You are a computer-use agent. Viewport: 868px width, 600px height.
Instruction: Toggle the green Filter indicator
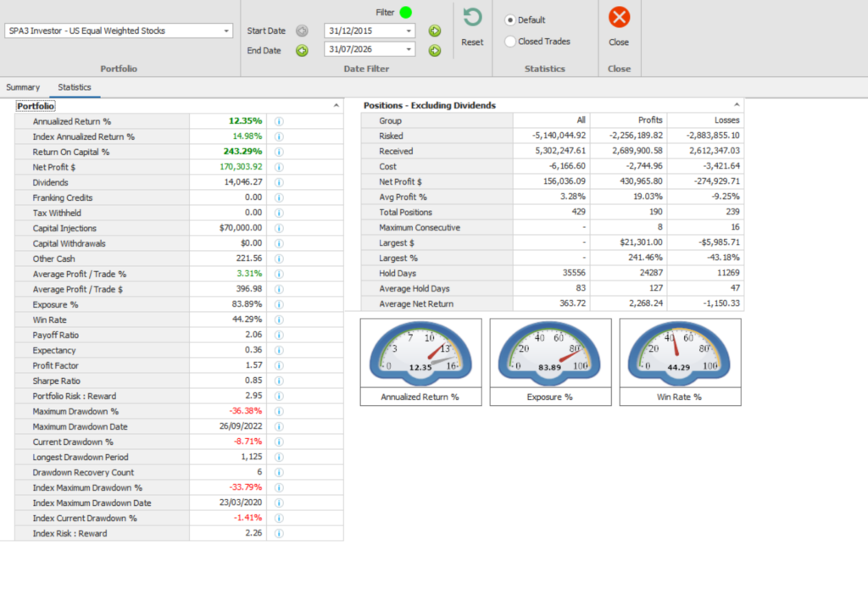(x=406, y=12)
